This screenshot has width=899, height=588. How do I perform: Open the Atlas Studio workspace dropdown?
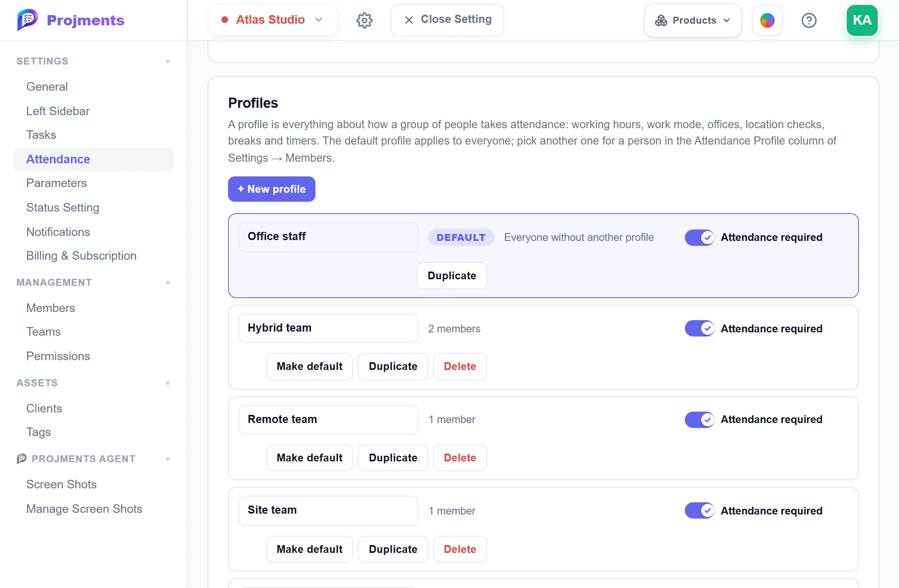273,20
